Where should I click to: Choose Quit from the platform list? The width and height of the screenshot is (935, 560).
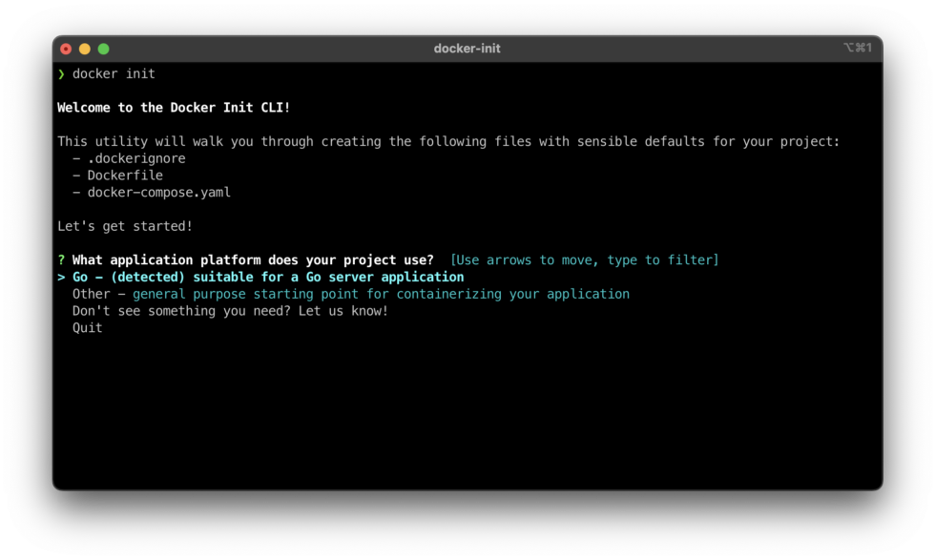[89, 327]
